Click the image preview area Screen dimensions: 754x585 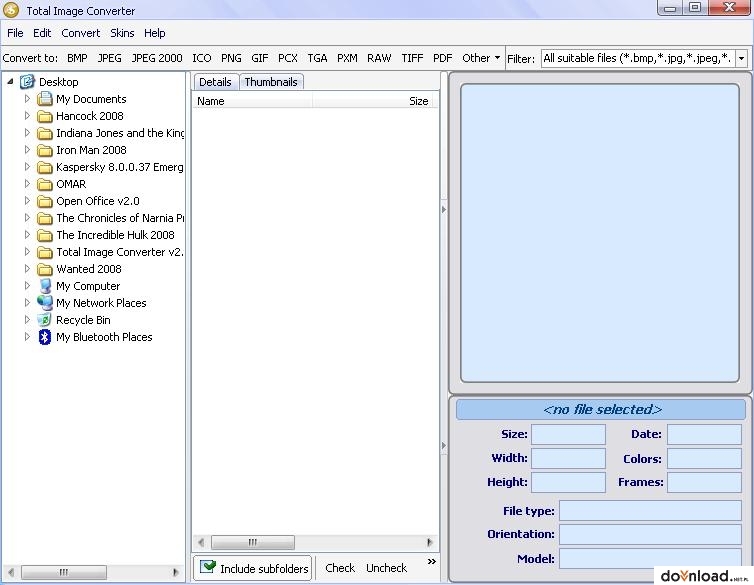pos(600,233)
